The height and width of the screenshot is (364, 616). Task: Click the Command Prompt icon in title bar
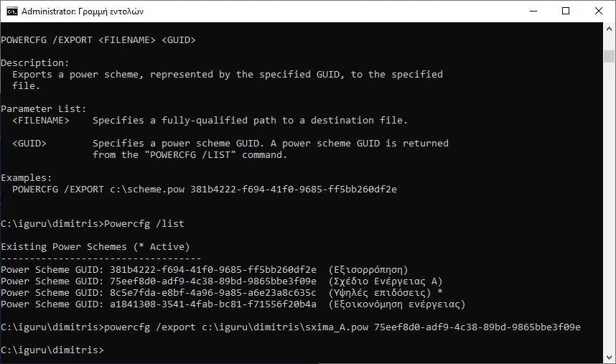pyautogui.click(x=11, y=11)
